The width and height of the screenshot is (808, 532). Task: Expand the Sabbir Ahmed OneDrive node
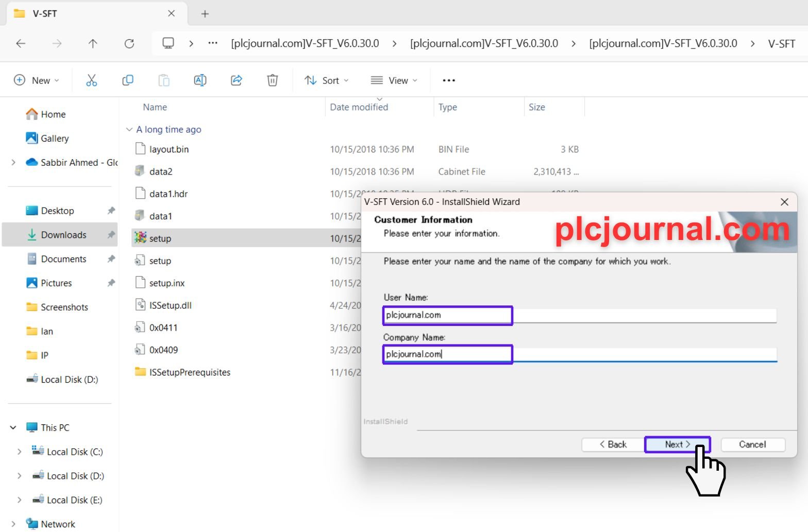pos(13,163)
